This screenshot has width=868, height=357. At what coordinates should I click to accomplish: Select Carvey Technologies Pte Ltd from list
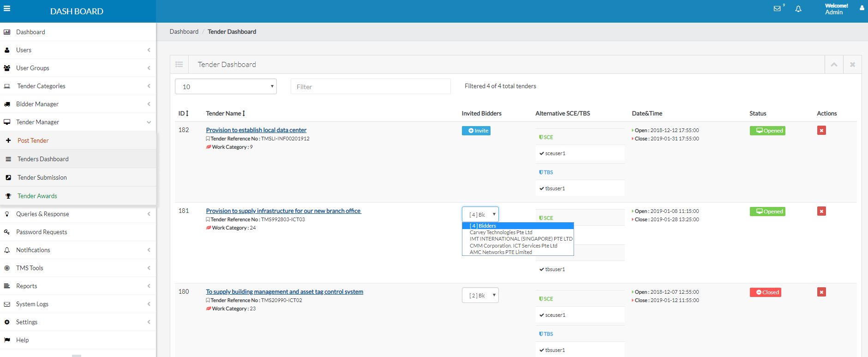[501, 232]
